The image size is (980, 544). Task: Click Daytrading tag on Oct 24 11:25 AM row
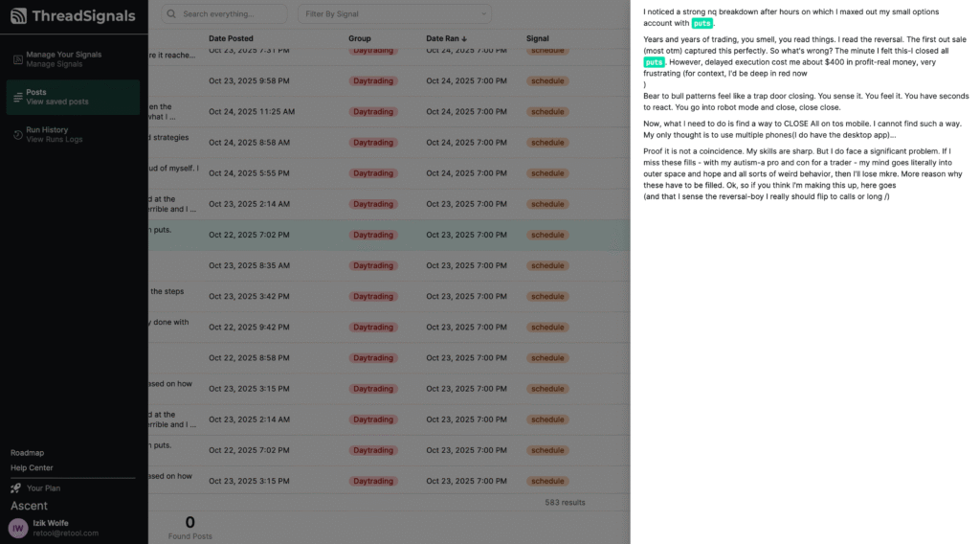coord(373,112)
